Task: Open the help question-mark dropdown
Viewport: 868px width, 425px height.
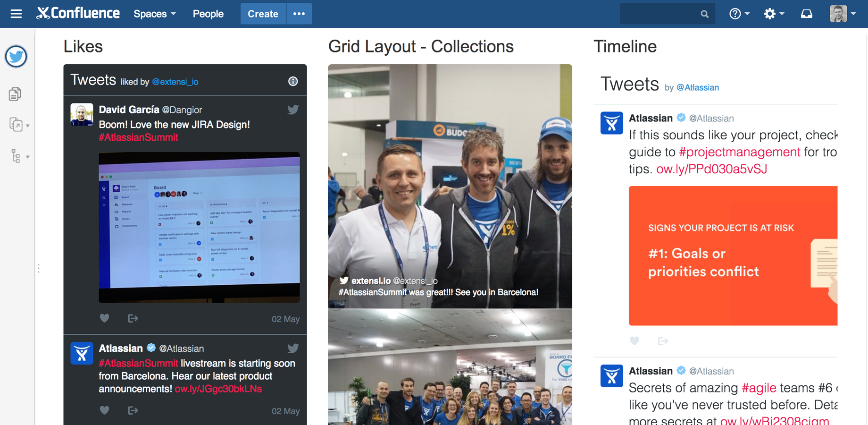Action: (739, 14)
